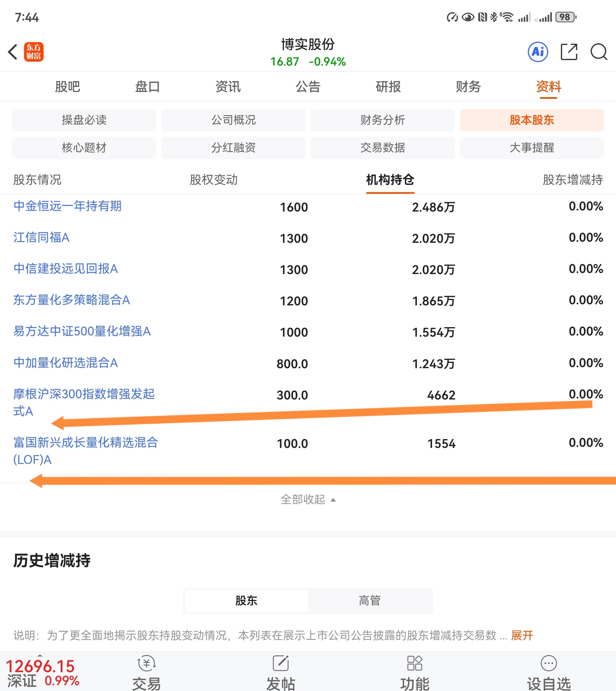
Task: Tap the Bluetooth status icon
Action: click(494, 17)
